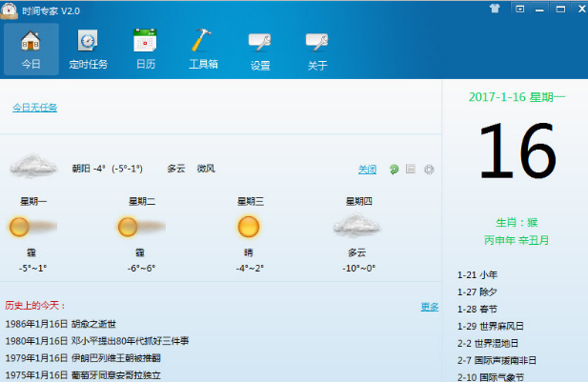The height and width of the screenshot is (382, 588).
Task: Click the 1986年1月16日 胡愈之逝世 entry
Action: (61, 324)
